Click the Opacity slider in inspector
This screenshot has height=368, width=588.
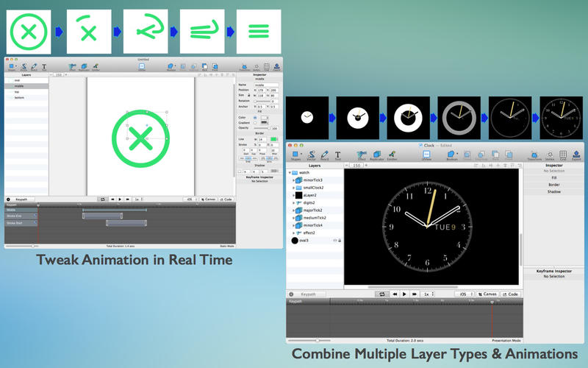click(262, 128)
